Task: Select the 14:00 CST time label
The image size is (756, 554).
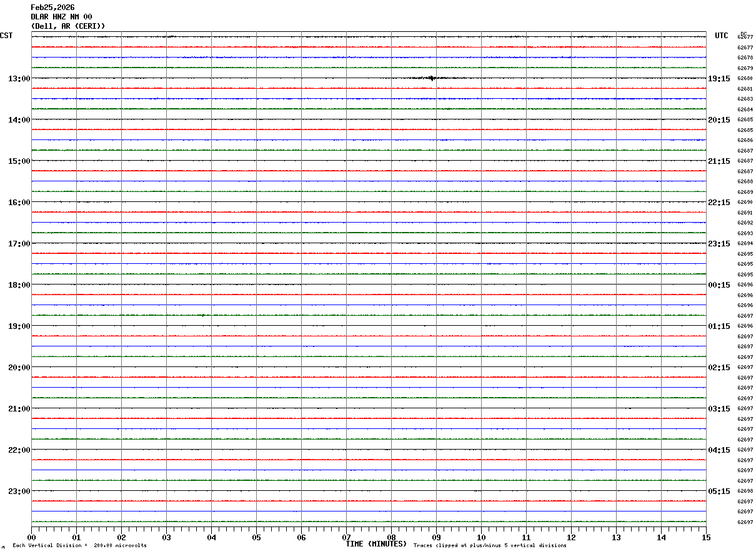Action: click(19, 120)
